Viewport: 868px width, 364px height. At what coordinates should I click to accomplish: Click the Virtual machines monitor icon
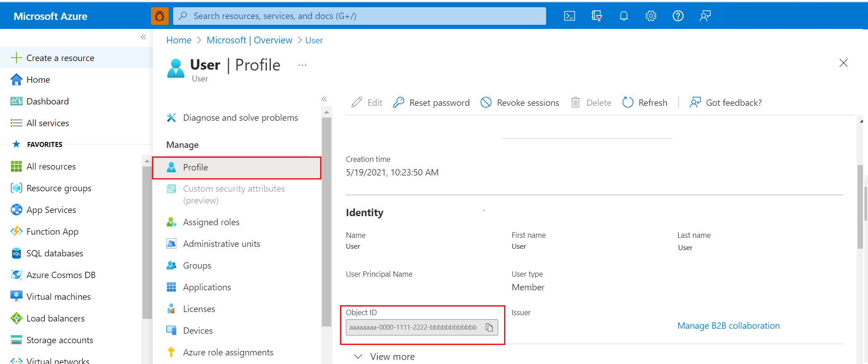click(x=16, y=296)
